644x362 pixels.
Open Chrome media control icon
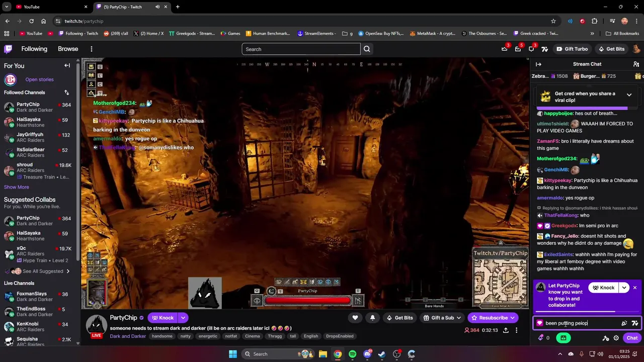coord(612,21)
